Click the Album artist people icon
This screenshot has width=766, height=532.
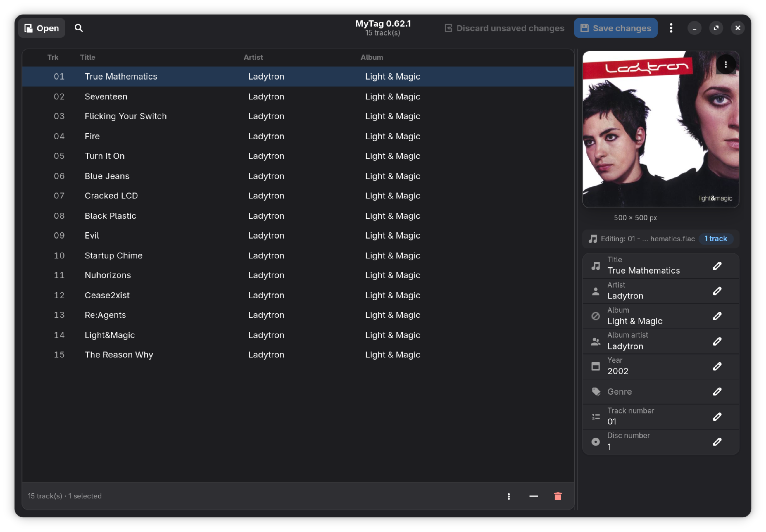595,341
